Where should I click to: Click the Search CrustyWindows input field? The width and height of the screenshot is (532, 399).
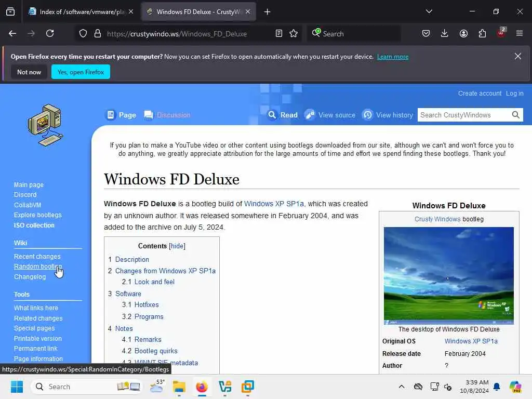pyautogui.click(x=464, y=115)
